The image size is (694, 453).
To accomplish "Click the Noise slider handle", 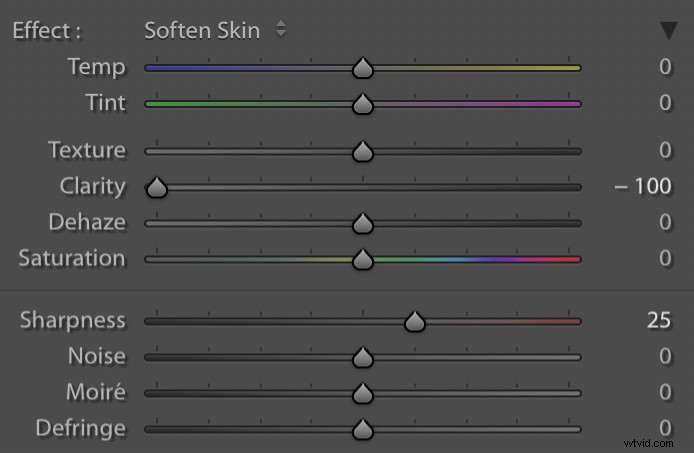I will 363,357.
